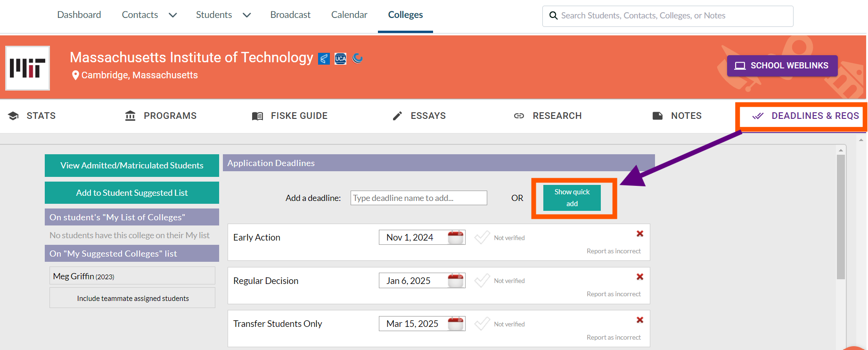This screenshot has height=350, width=868.
Task: Click the inner scrollbar up arrow
Action: point(841,150)
